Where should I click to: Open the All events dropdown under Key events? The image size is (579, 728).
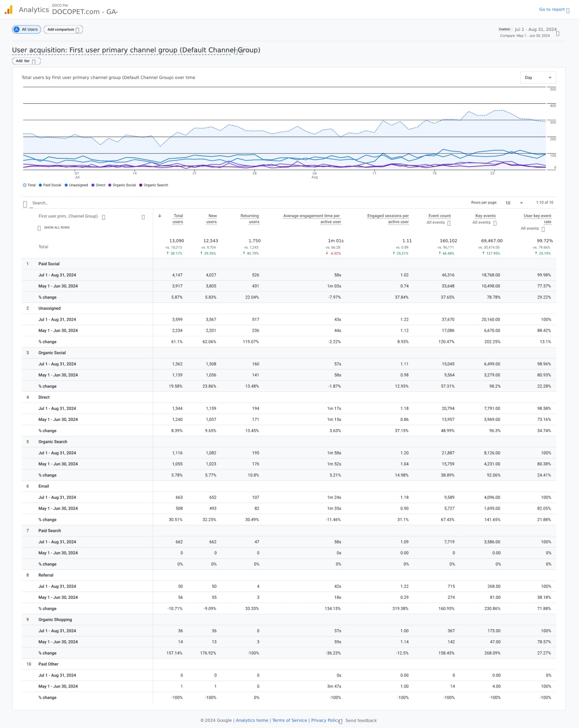[484, 223]
